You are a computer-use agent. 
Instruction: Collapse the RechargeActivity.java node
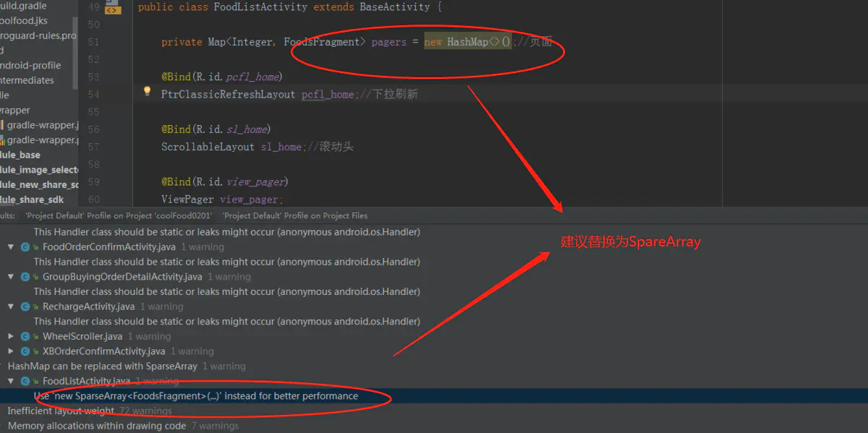pyautogui.click(x=11, y=306)
